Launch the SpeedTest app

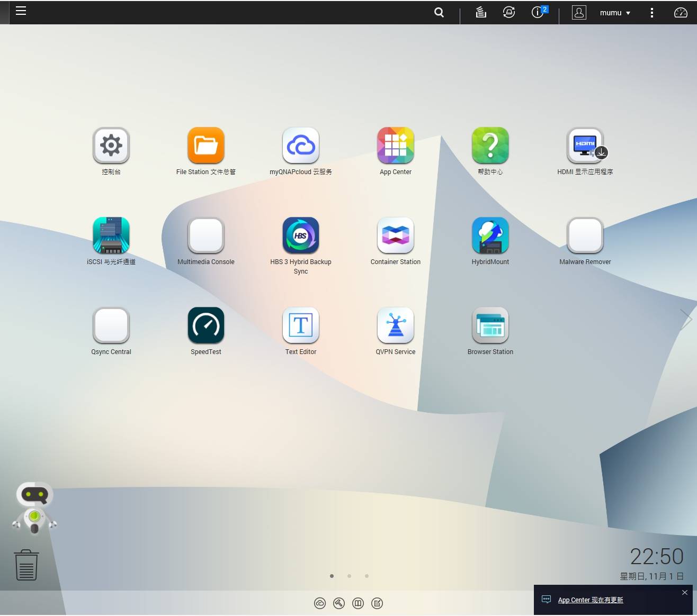tap(205, 325)
